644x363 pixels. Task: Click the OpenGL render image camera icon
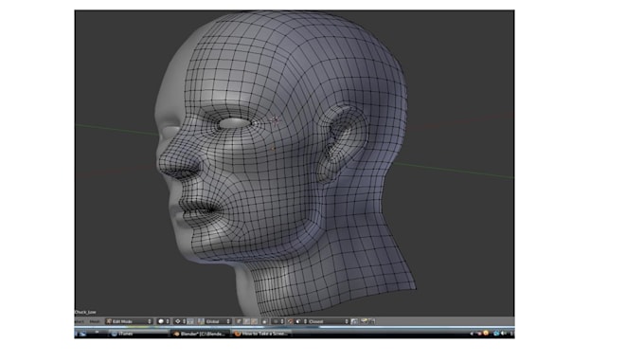(364, 321)
